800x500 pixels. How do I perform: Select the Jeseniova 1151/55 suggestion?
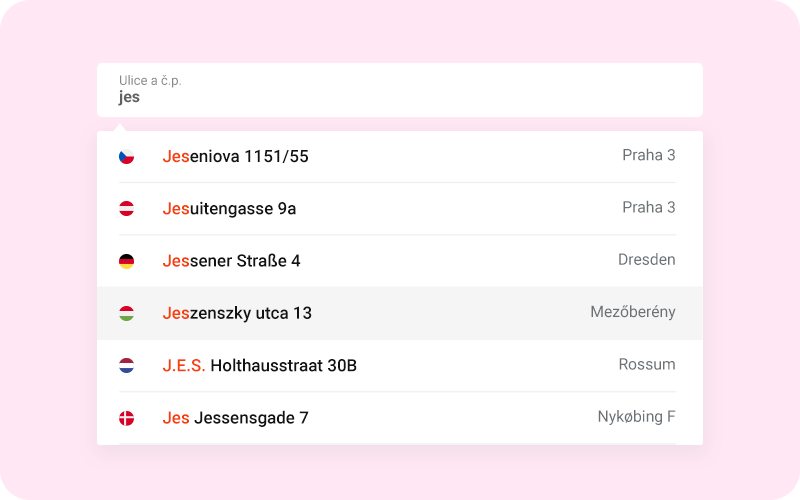235,156
